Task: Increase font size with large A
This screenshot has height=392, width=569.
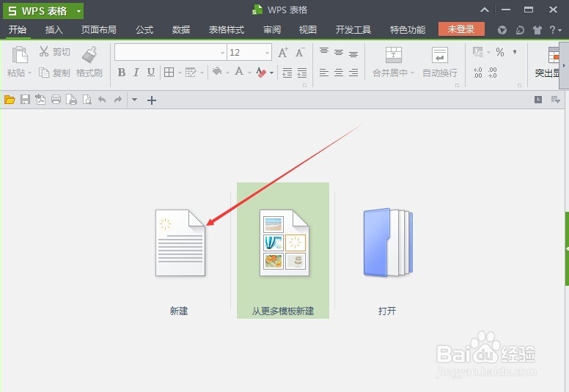Action: pos(283,53)
